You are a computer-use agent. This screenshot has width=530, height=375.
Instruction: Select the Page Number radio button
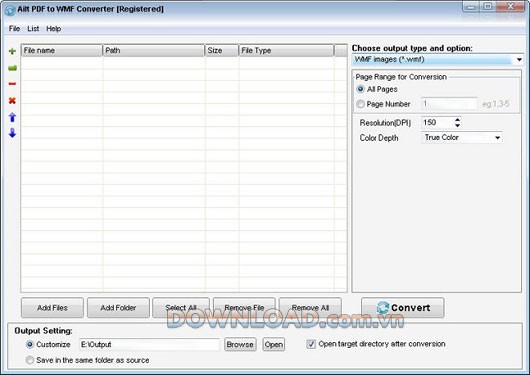coord(360,104)
